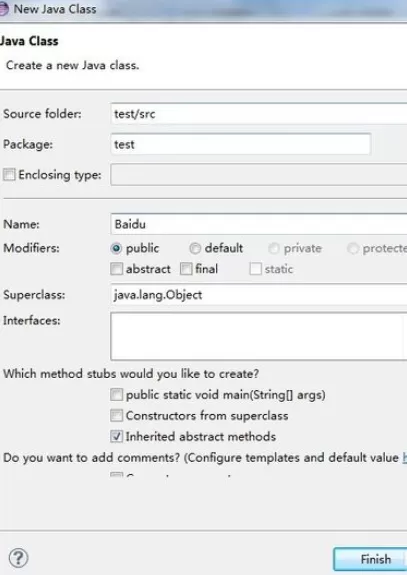This screenshot has width=407, height=575.
Task: Toggle the partially visible comments checkbox
Action: 116,475
